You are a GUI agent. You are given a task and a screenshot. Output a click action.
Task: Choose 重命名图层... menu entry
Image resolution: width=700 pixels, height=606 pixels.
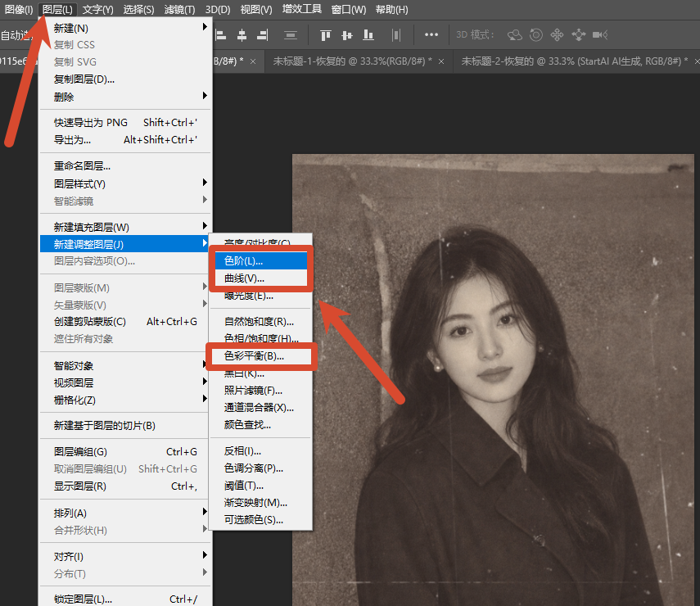(x=124, y=166)
